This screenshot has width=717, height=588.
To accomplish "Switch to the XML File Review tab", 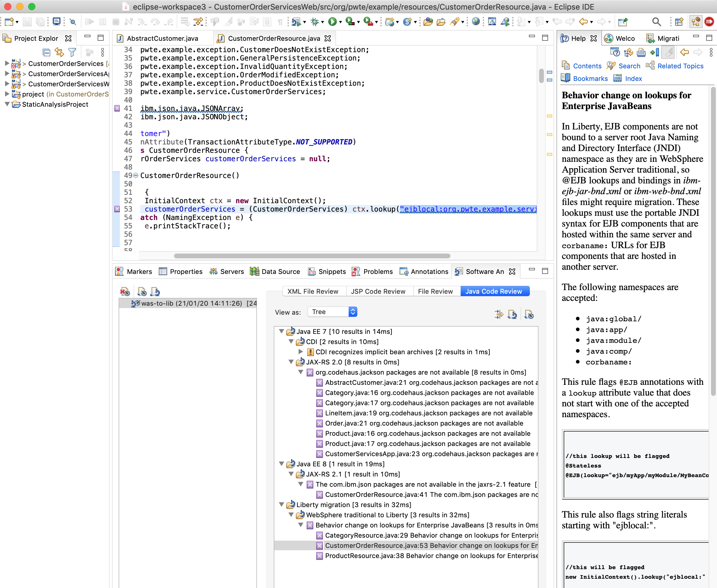I will tap(312, 291).
